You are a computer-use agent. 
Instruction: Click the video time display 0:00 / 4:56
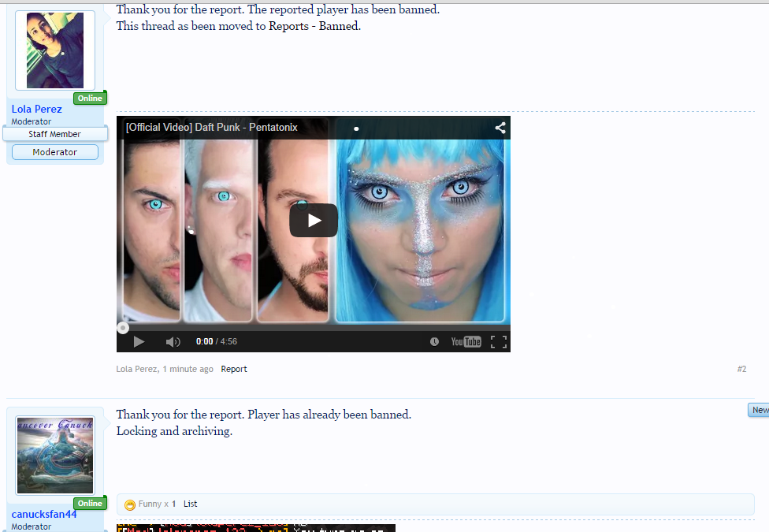click(216, 341)
